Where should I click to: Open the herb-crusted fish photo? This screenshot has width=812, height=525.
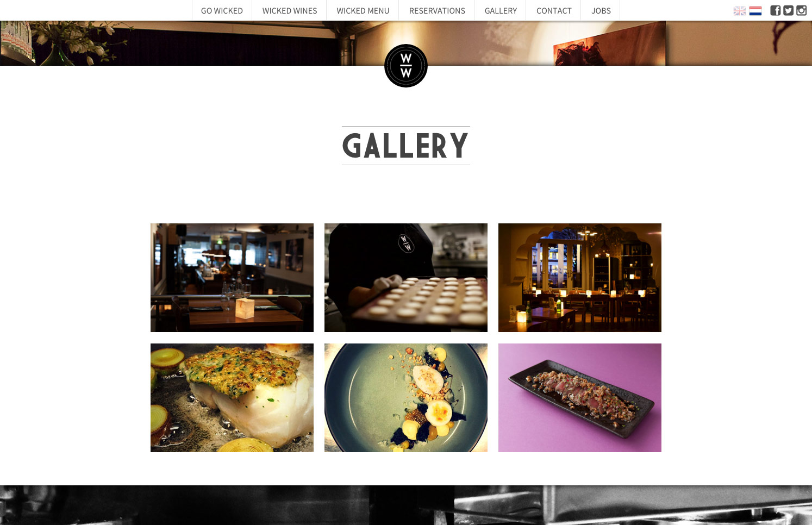click(x=232, y=398)
